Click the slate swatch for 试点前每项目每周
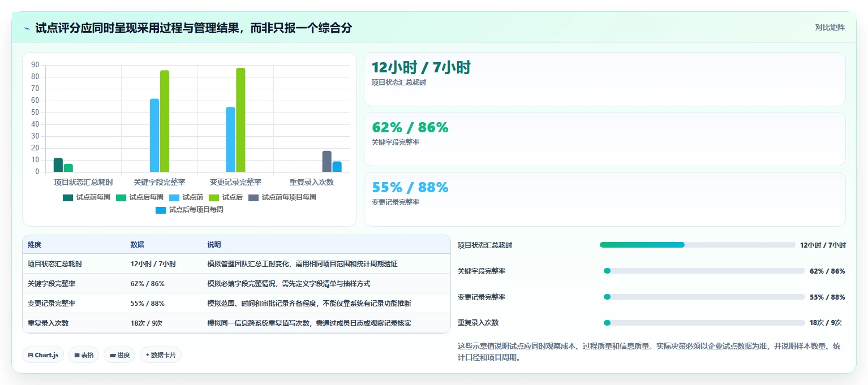Screen dimensions: 868x385 [x=253, y=197]
